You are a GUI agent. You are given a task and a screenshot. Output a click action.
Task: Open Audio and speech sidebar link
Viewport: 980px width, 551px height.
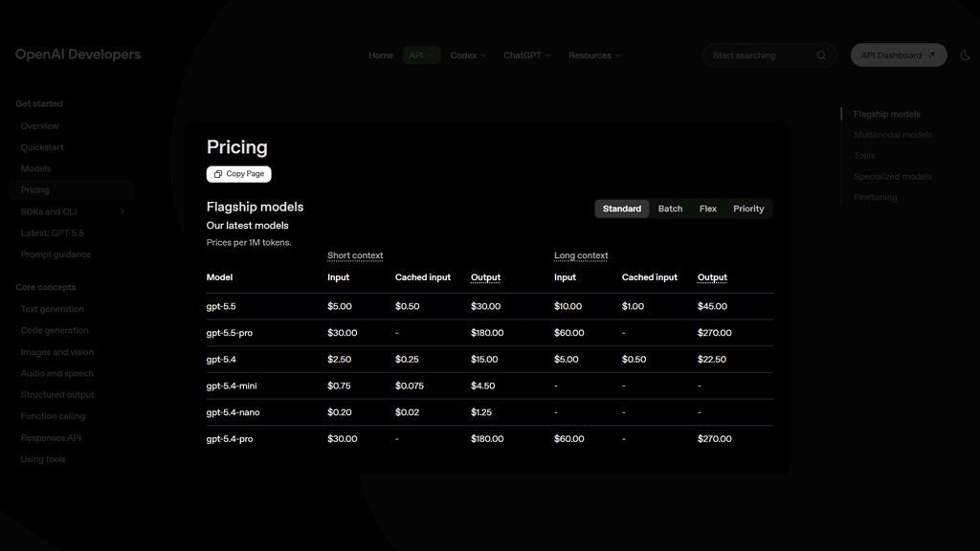pyautogui.click(x=56, y=373)
